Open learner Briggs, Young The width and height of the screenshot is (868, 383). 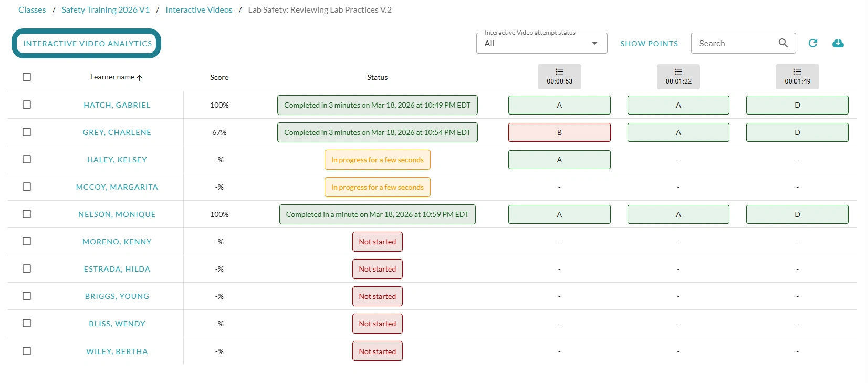pyautogui.click(x=117, y=296)
